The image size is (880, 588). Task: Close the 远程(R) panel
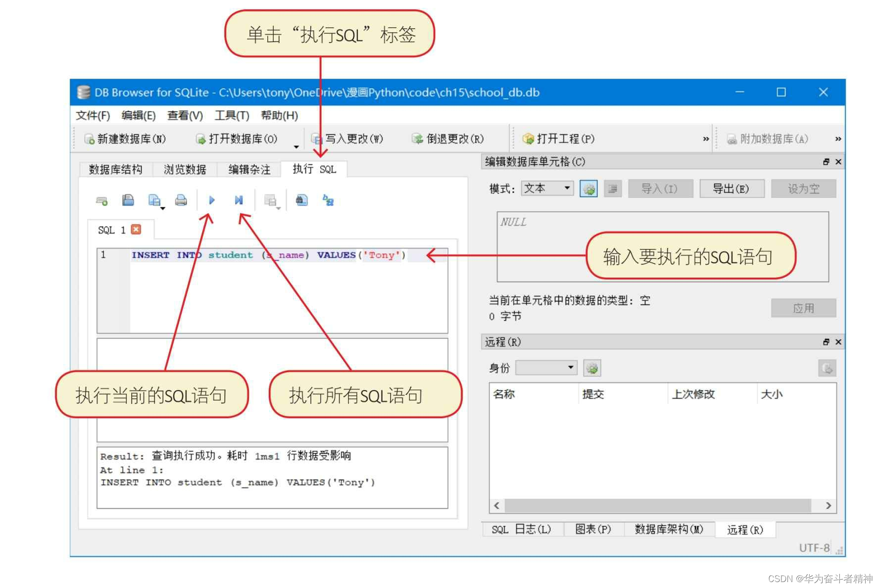(838, 342)
